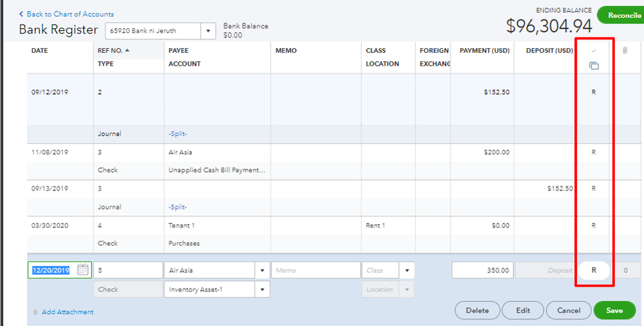
Task: Click the Memo input field
Action: coord(314,271)
